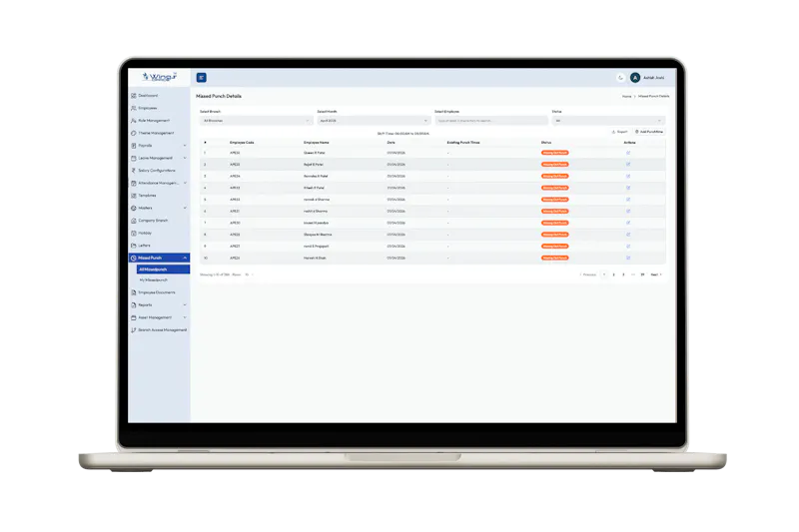Screen dimensions: 799x532
Task: Open the Select Month dropdown
Action: tap(374, 121)
